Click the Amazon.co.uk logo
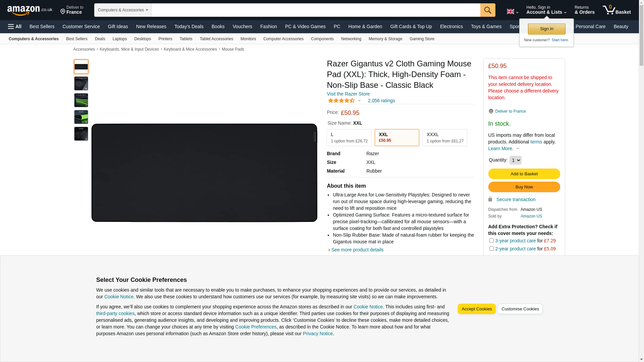 [30, 10]
